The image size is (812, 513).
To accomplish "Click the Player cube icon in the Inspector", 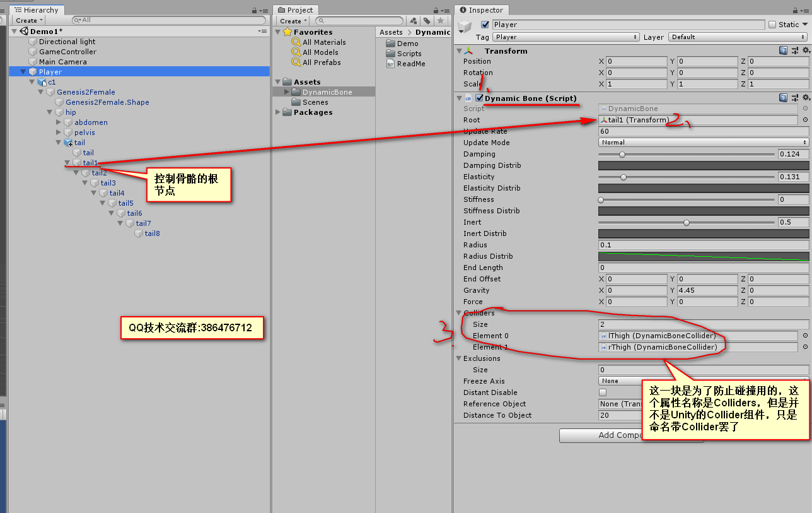I will pos(466,24).
